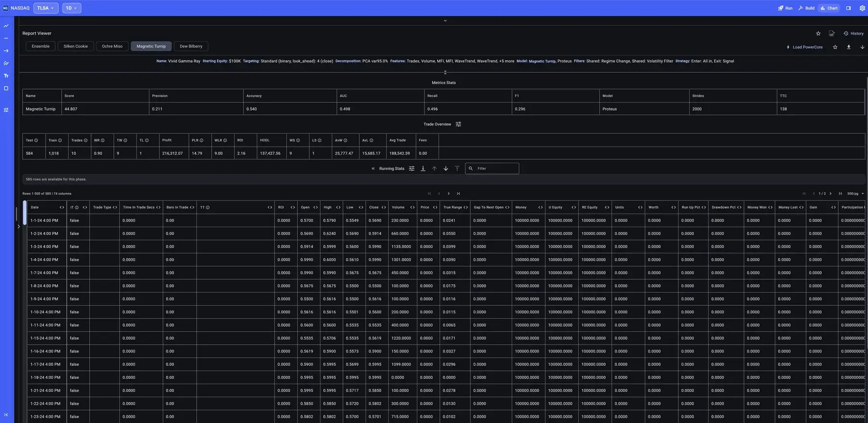Move down in Running Stats rows
This screenshot has width=868, height=423.
(446, 168)
